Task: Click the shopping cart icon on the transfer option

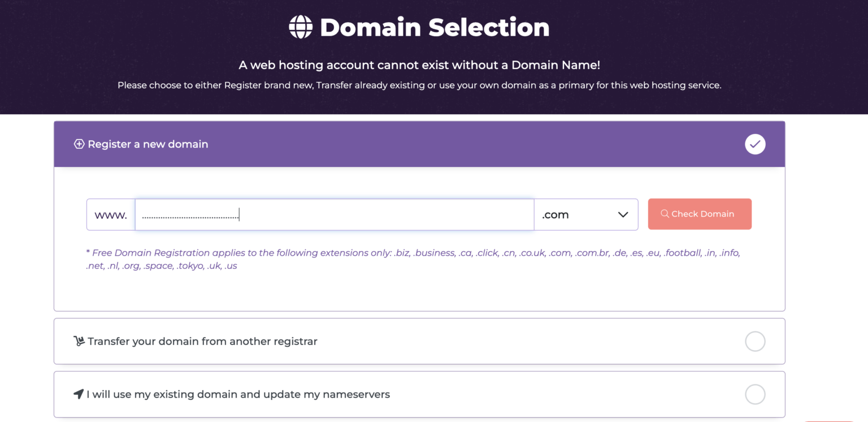Action: [79, 341]
